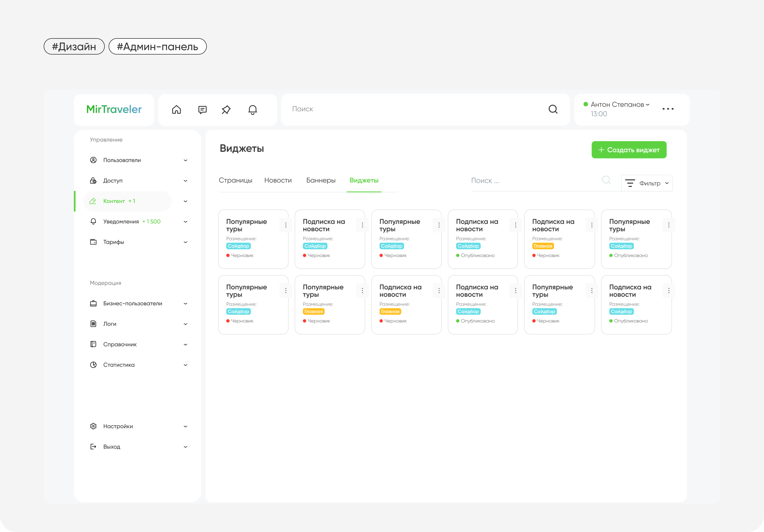The width and height of the screenshot is (764, 532).
Task: Click the magnifier icon in global search
Action: point(553,109)
